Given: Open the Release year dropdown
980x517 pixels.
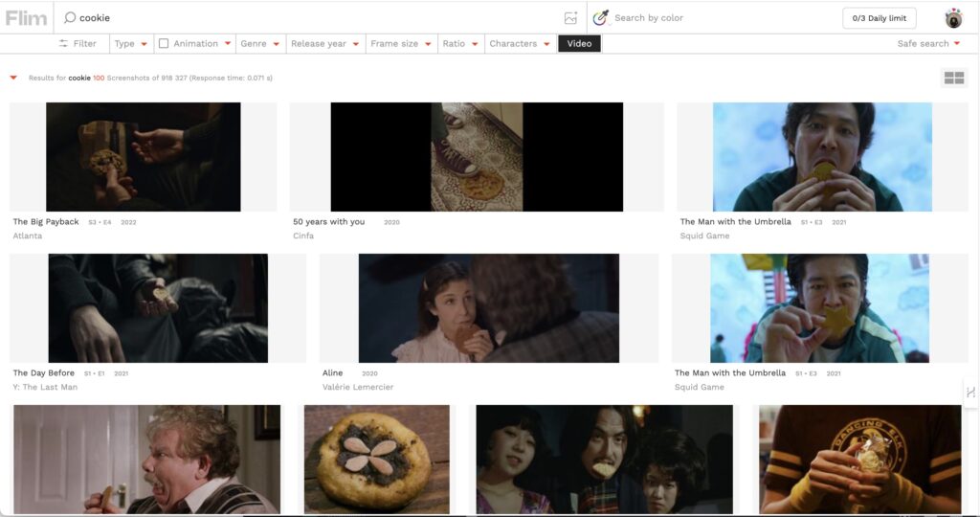Looking at the screenshot, I should [x=325, y=44].
